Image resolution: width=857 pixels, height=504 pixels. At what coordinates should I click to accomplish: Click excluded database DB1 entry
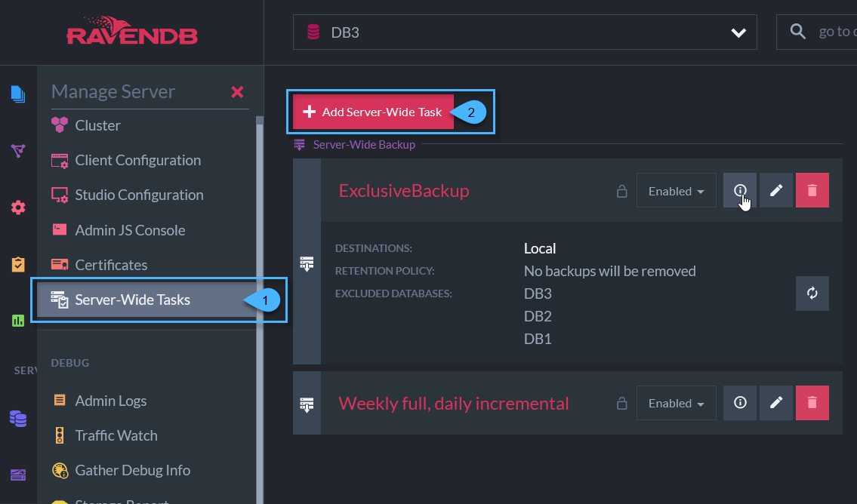538,339
